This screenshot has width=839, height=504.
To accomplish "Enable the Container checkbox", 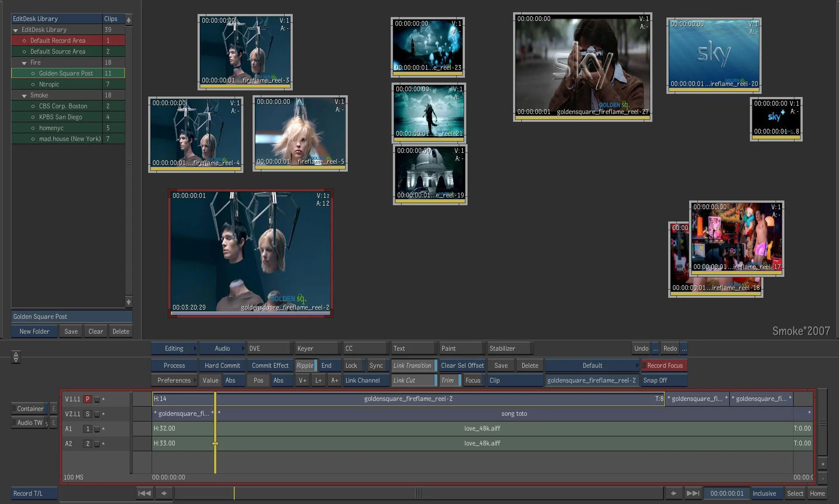I will click(14, 409).
